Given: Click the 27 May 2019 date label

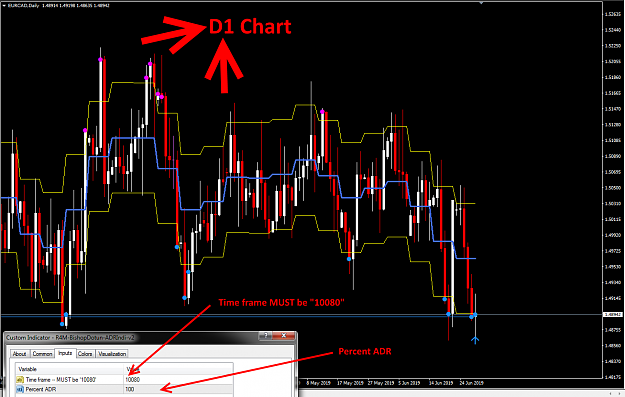Looking at the screenshot, I should coord(381,383).
